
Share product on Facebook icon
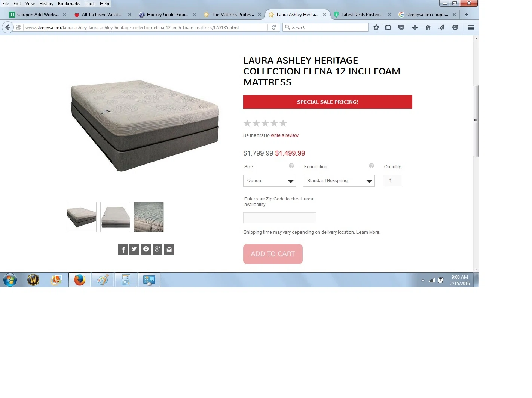123,249
